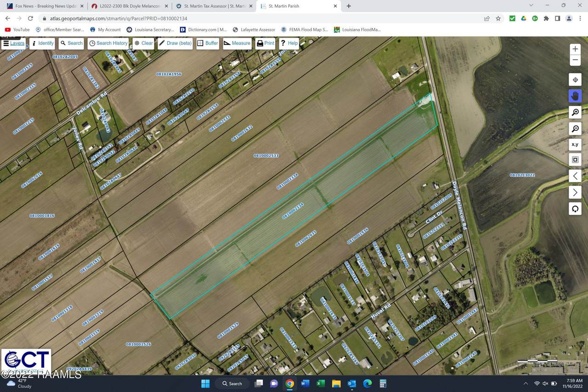Open Outlook from the taskbar

[x=351, y=383]
